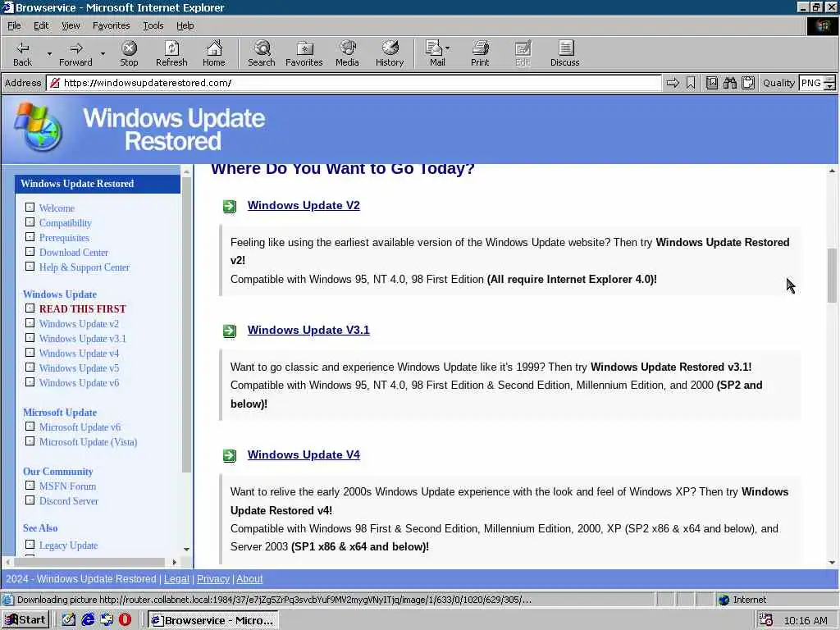This screenshot has width=840, height=630.
Task: Open sidebar link Discord Server
Action: 69,501
